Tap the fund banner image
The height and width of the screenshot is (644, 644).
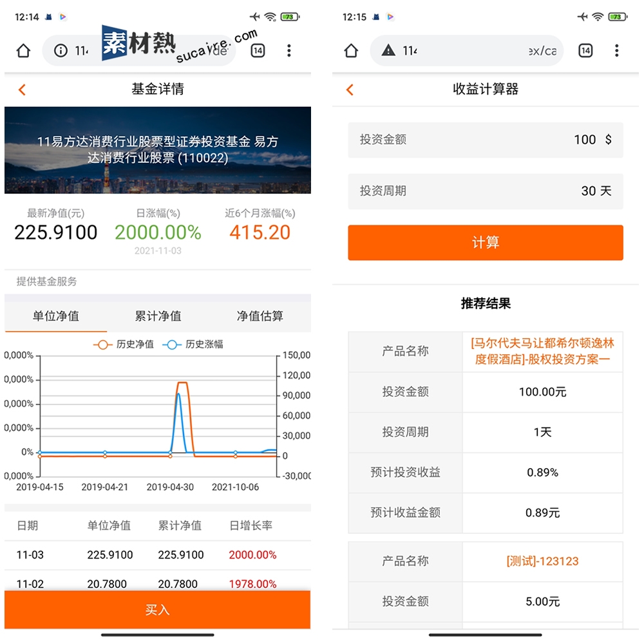pyautogui.click(x=158, y=150)
